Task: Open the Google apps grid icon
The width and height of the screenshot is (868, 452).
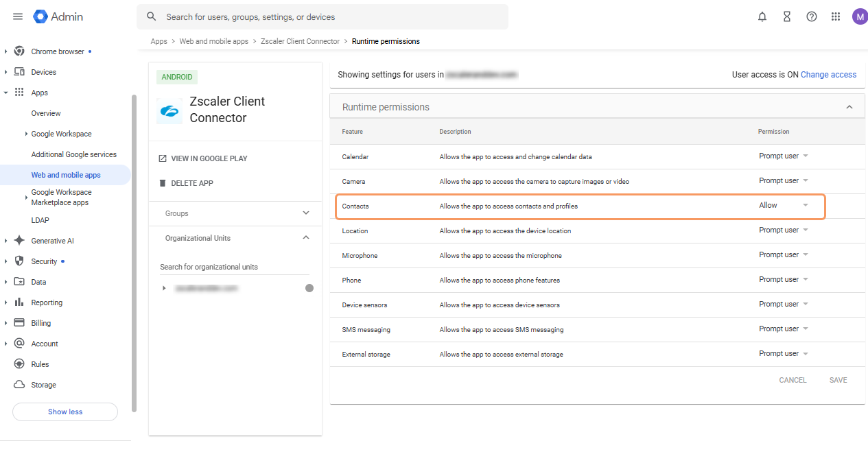Action: [836, 16]
